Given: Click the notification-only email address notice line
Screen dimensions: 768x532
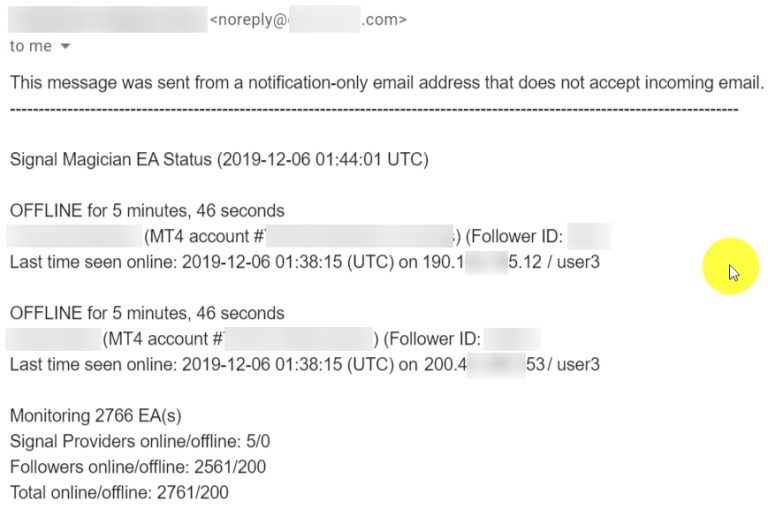Looking at the screenshot, I should coord(386,82).
